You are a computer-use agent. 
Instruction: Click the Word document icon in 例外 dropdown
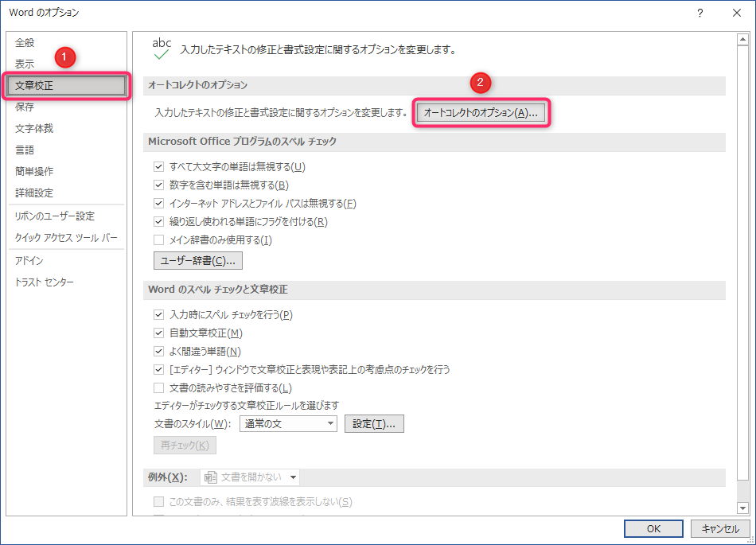[211, 477]
